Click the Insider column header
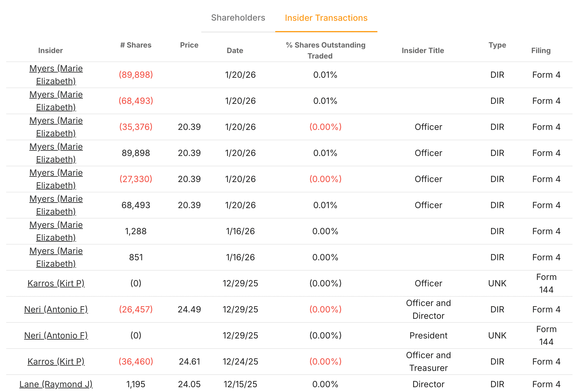 coord(51,50)
